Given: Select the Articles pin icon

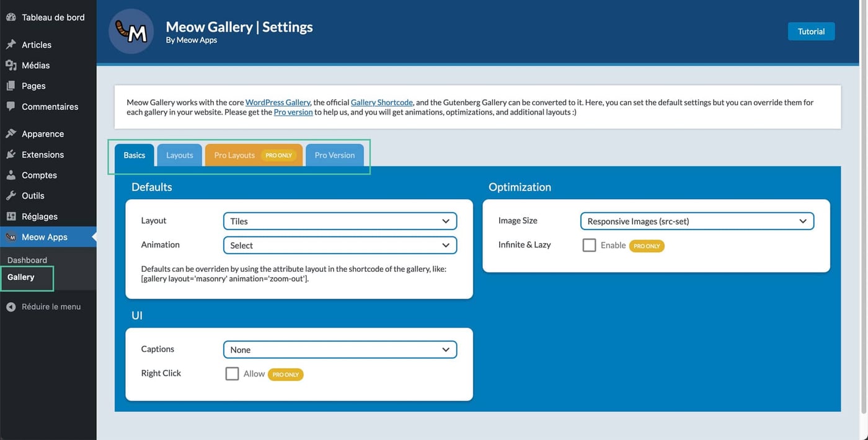Looking at the screenshot, I should (x=11, y=44).
